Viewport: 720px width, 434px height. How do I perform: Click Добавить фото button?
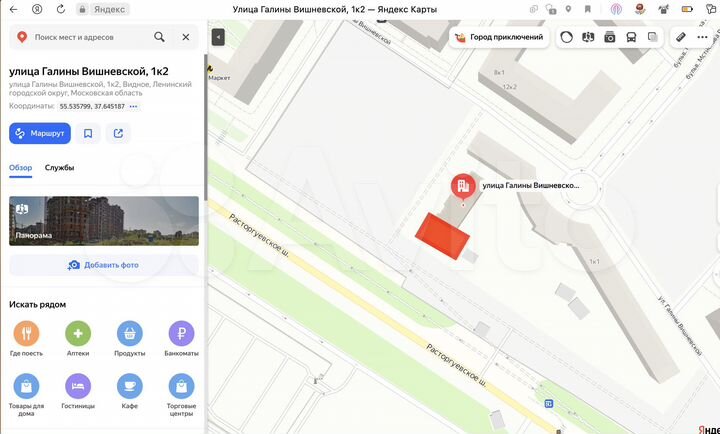point(104,265)
